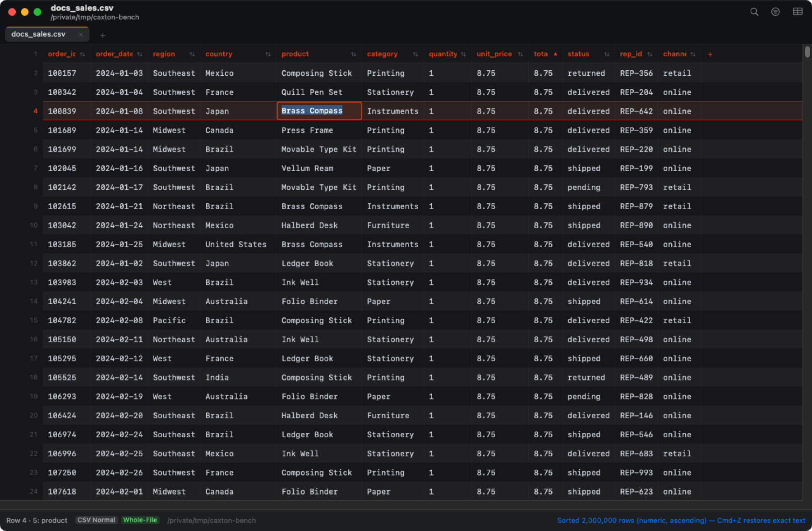Sort by status column arrows
The height and width of the screenshot is (531, 812).
pyautogui.click(x=607, y=54)
